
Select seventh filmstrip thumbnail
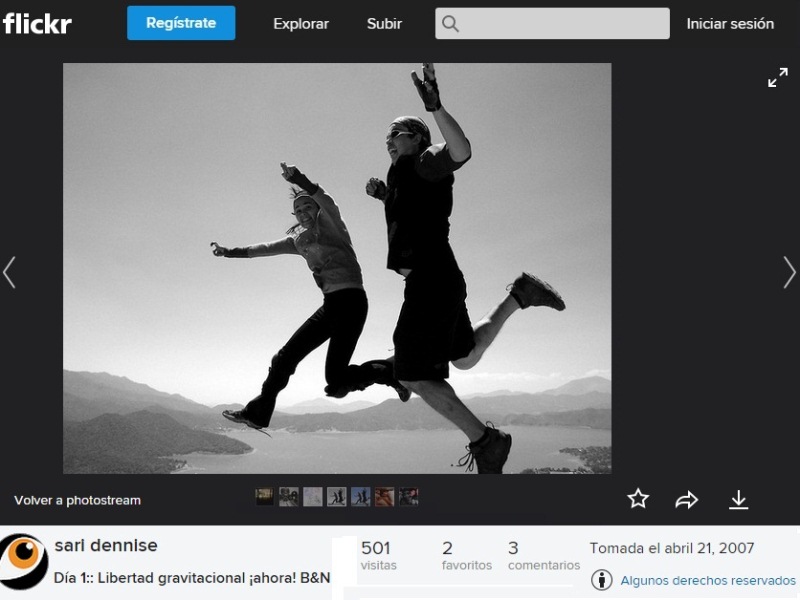(x=409, y=496)
